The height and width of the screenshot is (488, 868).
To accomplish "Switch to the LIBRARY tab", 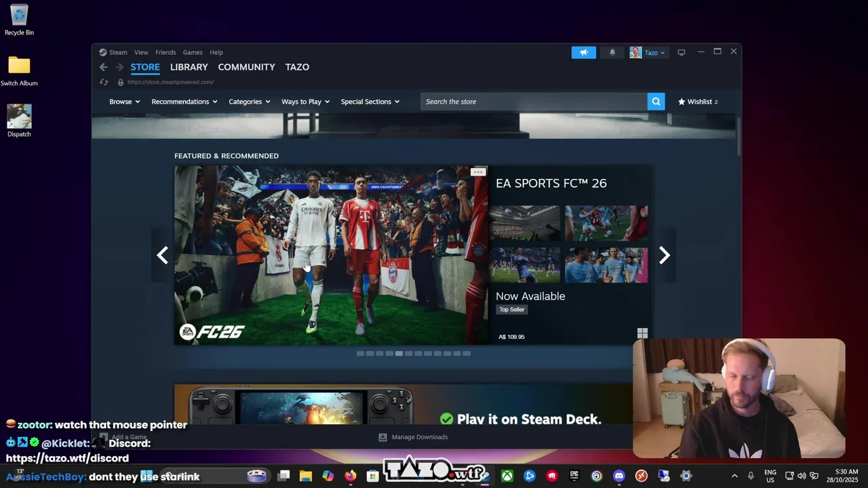I will (x=189, y=67).
